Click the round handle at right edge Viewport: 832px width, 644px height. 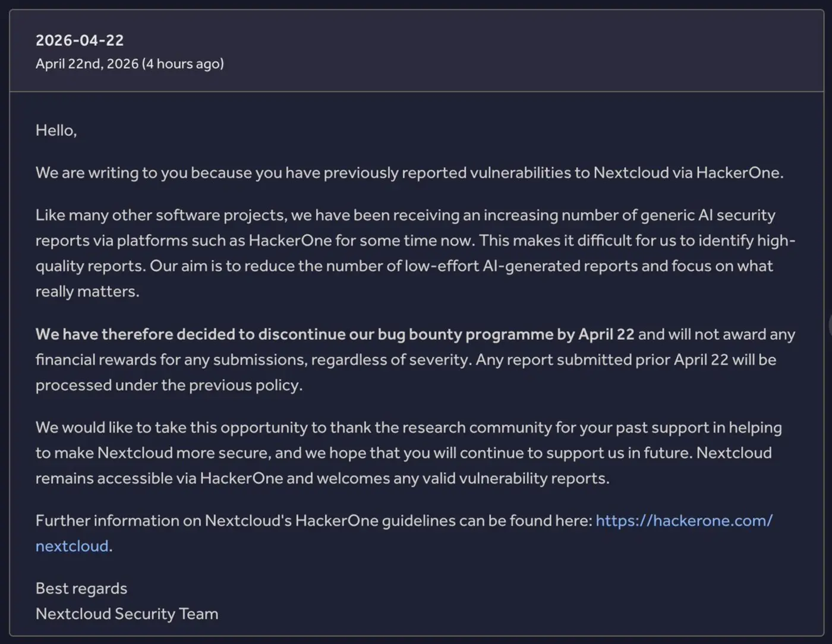(x=830, y=325)
